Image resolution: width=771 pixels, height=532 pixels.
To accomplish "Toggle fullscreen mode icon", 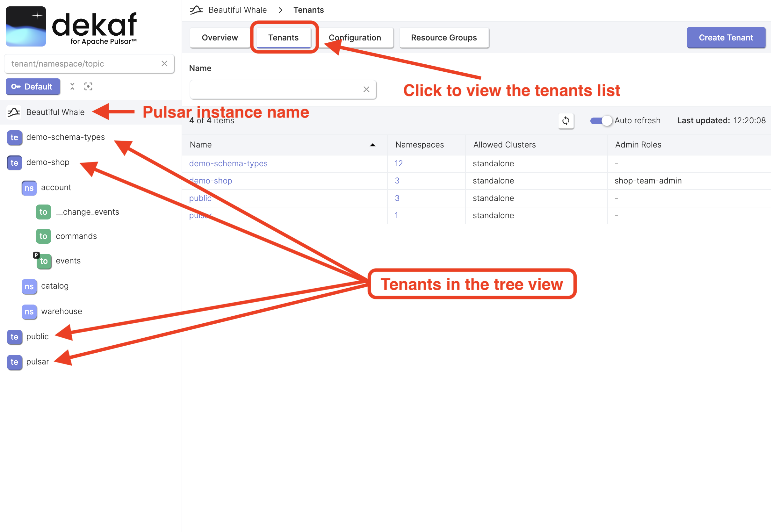I will [89, 87].
